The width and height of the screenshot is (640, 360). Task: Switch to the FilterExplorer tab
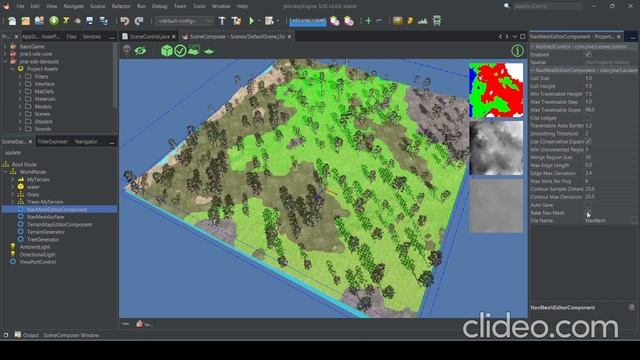coord(52,142)
